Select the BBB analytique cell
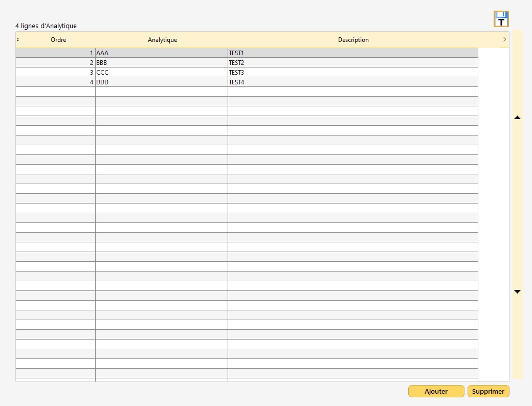The width and height of the screenshot is (532, 406). click(161, 63)
